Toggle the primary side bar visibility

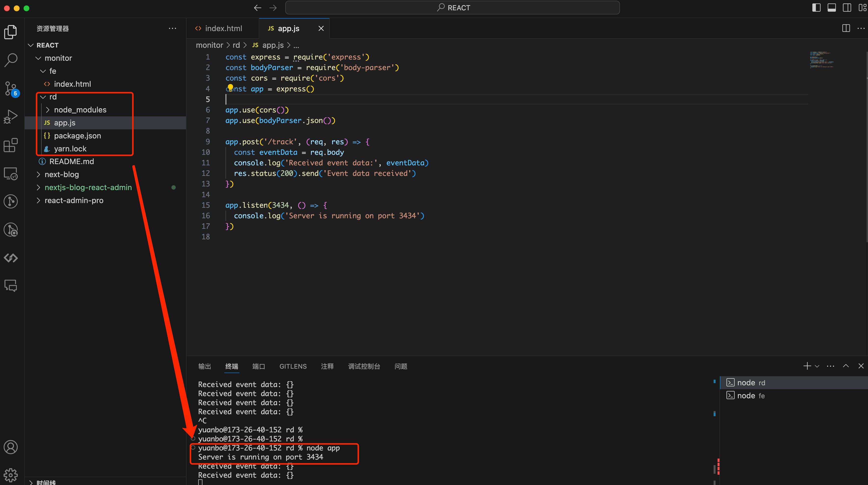pos(816,7)
